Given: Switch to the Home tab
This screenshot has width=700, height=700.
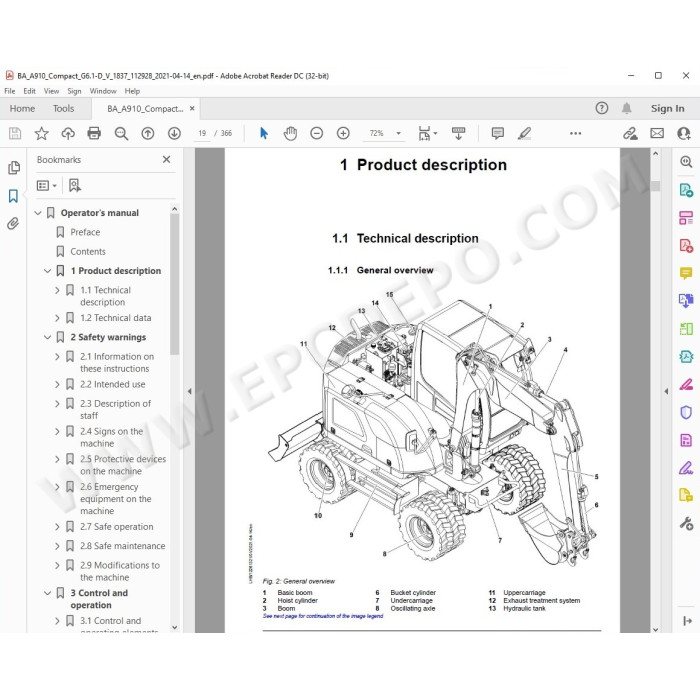Looking at the screenshot, I should [x=22, y=108].
